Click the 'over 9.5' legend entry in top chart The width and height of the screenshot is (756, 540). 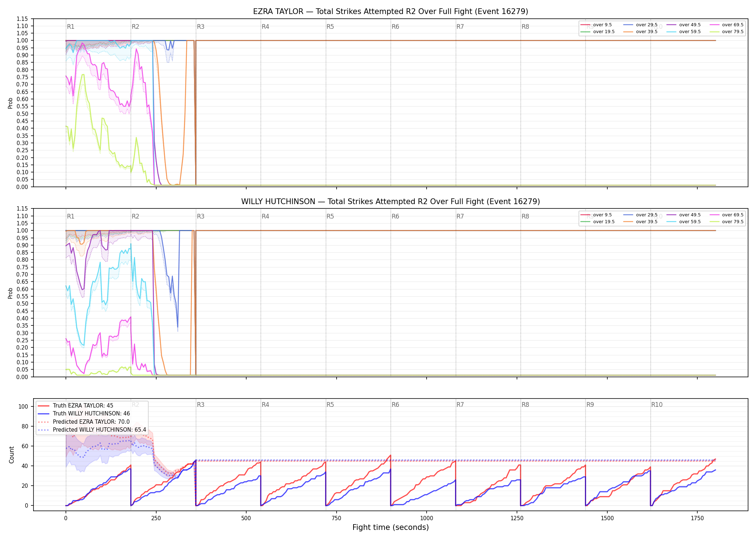pyautogui.click(x=596, y=25)
